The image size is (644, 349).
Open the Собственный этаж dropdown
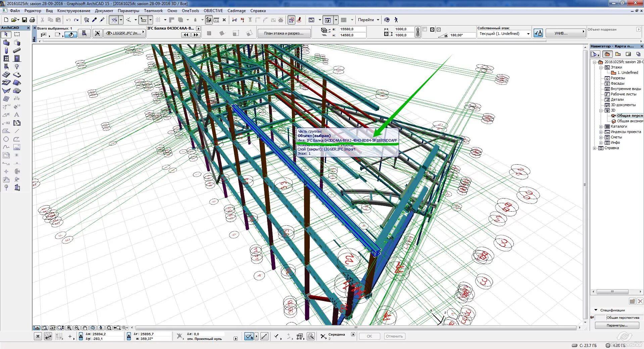point(504,34)
